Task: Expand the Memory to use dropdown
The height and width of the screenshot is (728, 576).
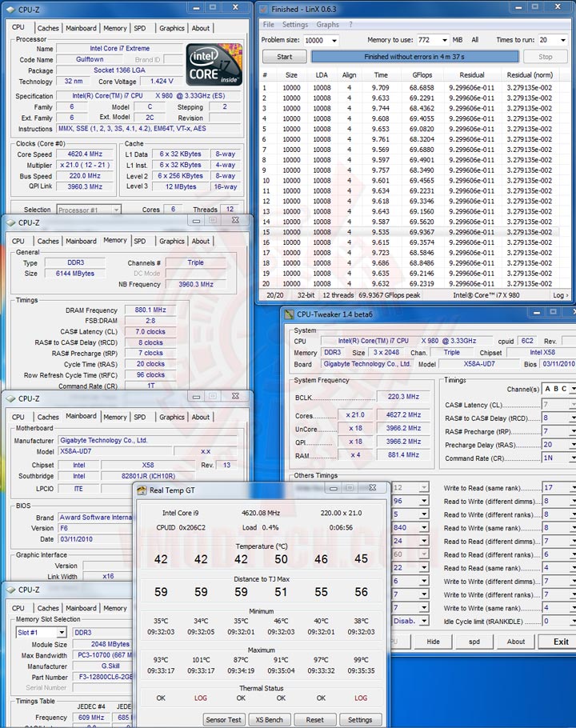Action: (x=445, y=40)
